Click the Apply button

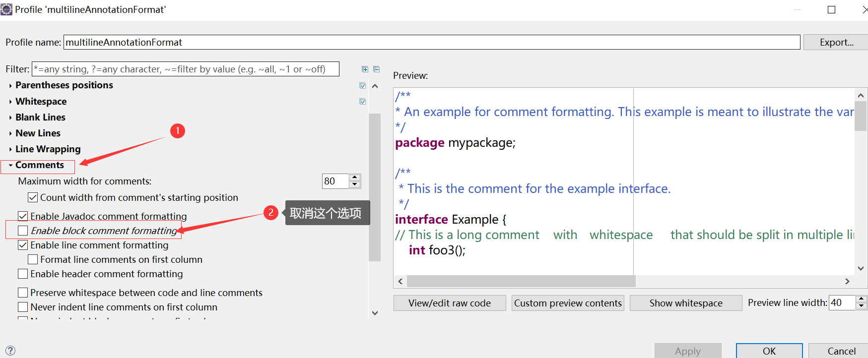click(688, 351)
